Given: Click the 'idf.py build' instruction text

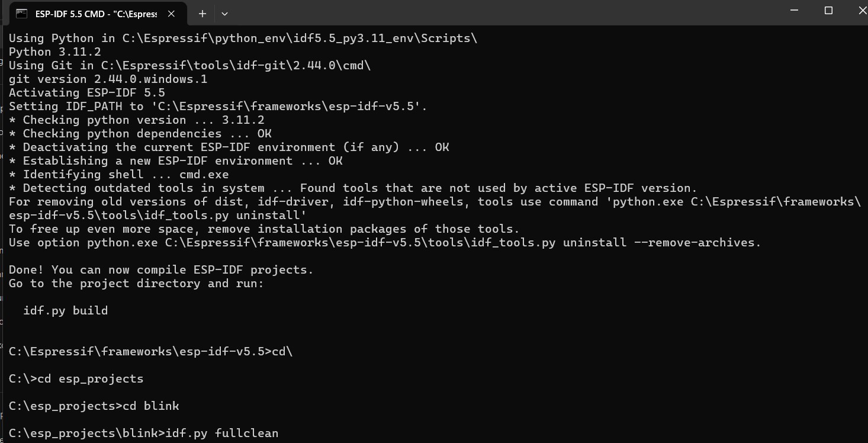Looking at the screenshot, I should pos(65,310).
